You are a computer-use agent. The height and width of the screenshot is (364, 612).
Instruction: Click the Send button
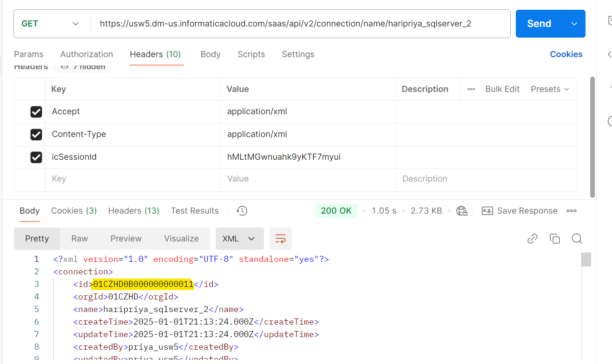pyautogui.click(x=539, y=24)
